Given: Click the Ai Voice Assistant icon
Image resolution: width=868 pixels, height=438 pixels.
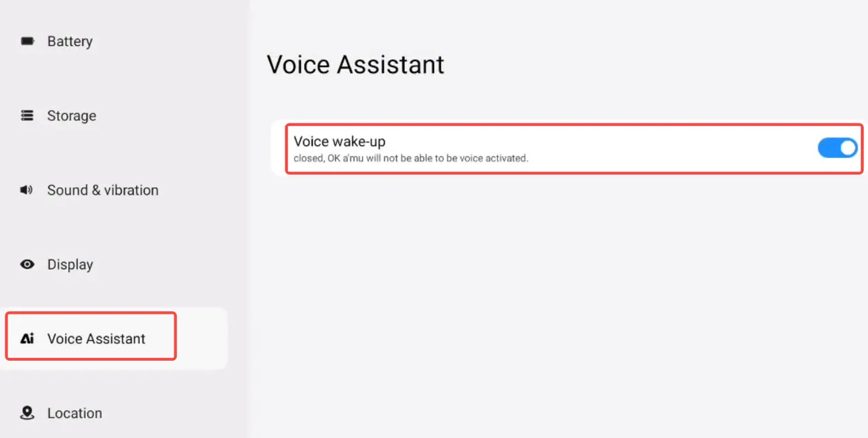Looking at the screenshot, I should pos(27,339).
